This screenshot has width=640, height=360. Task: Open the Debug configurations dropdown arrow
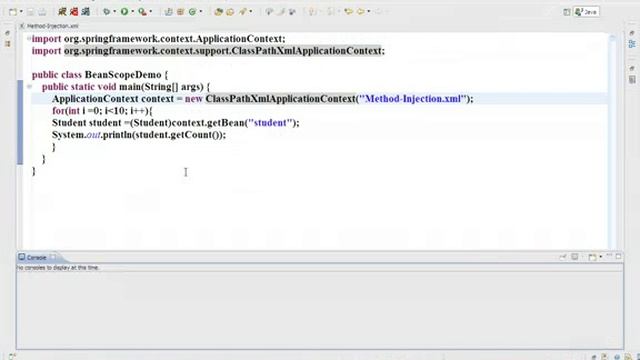pyautogui.click(x=114, y=12)
